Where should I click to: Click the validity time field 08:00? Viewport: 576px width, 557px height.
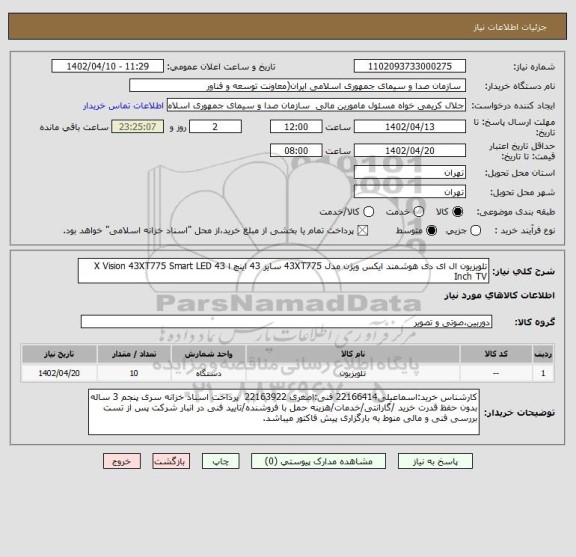pyautogui.click(x=296, y=151)
